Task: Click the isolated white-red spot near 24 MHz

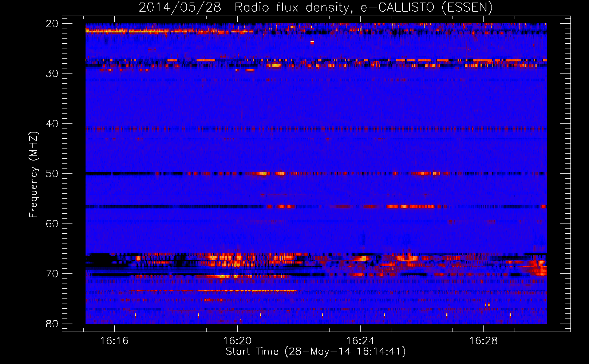Action: coord(312,42)
